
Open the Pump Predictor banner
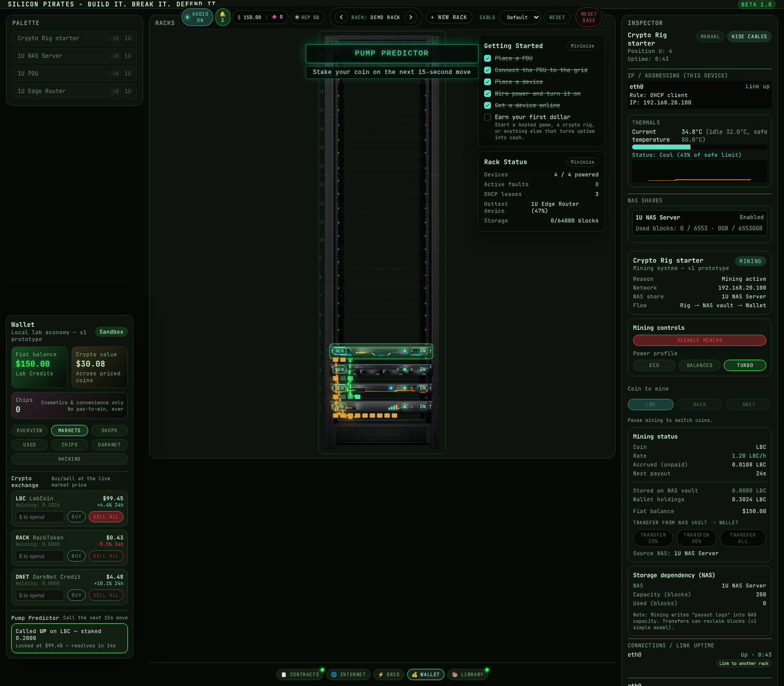(x=392, y=53)
